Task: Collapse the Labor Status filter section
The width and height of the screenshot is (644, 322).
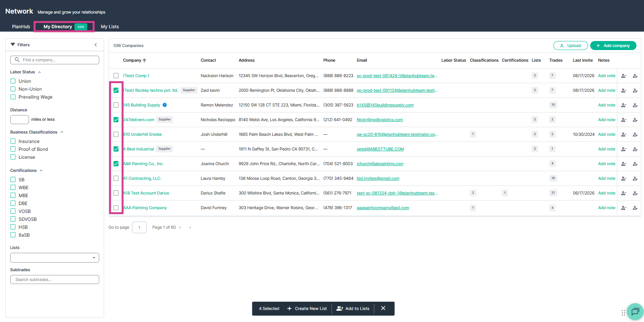Action: [39, 72]
